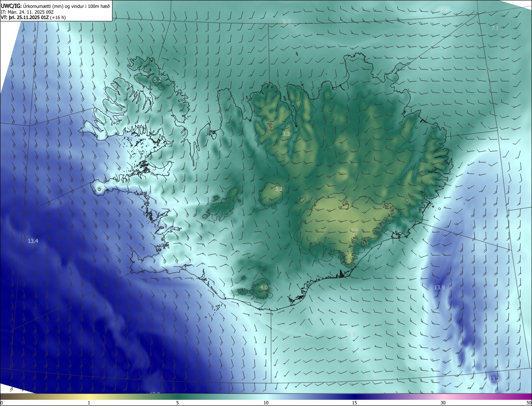Click the colorbar tick label 5

point(177,403)
